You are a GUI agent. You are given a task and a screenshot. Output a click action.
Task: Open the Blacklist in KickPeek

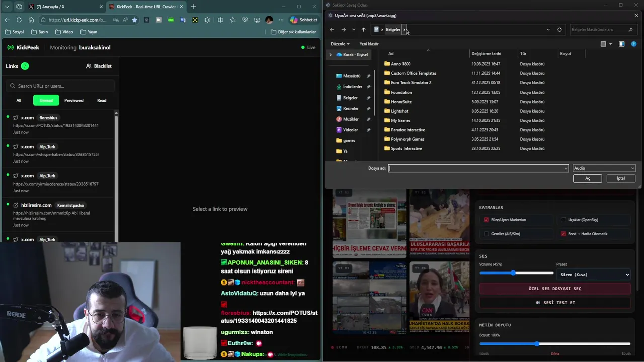tap(99, 66)
